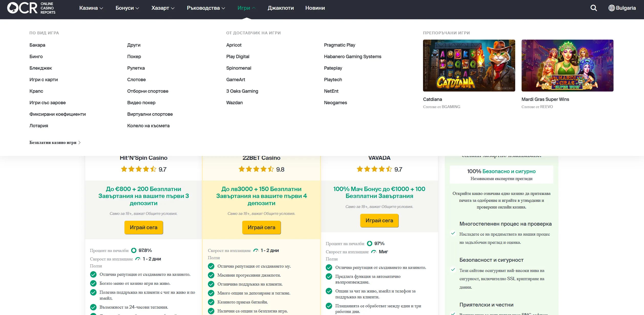This screenshot has width=644, height=315.
Task: Go to Online Casino Reports logo home
Action: 31,8
